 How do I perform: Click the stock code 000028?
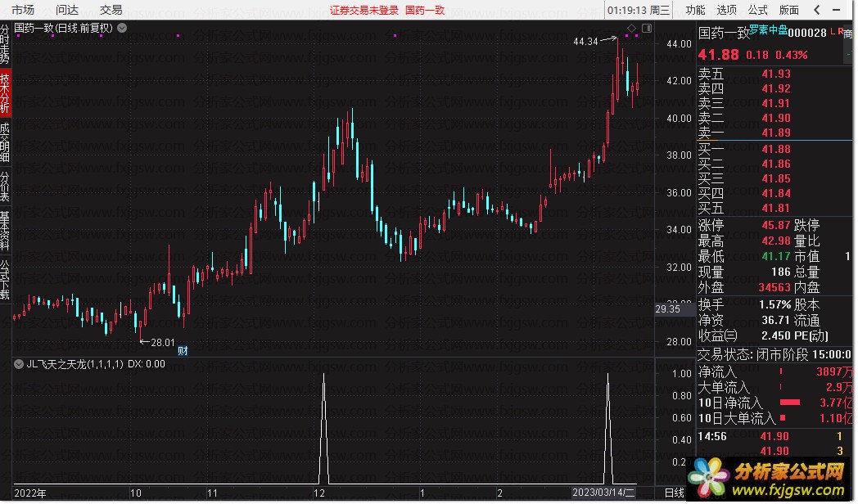pyautogui.click(x=807, y=33)
